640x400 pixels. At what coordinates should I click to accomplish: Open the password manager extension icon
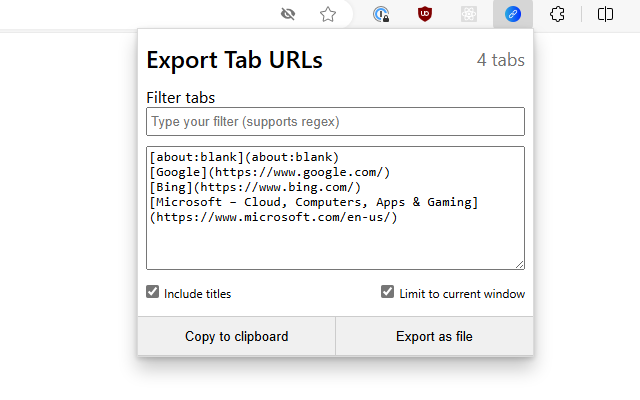tap(381, 14)
